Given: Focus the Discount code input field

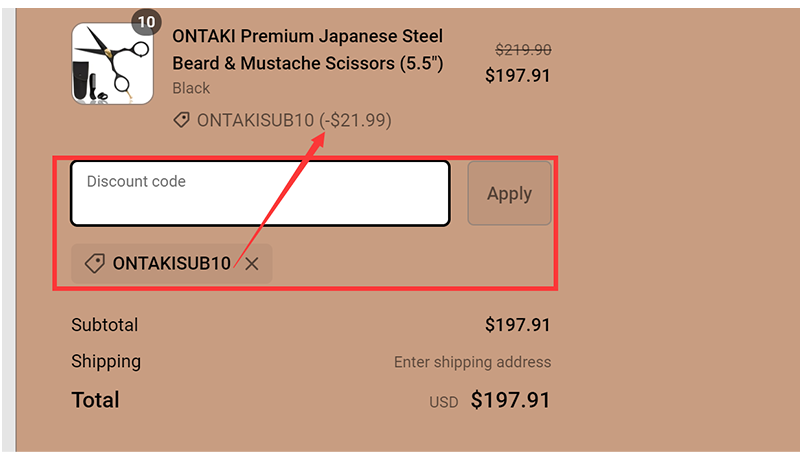Looking at the screenshot, I should [x=260, y=194].
